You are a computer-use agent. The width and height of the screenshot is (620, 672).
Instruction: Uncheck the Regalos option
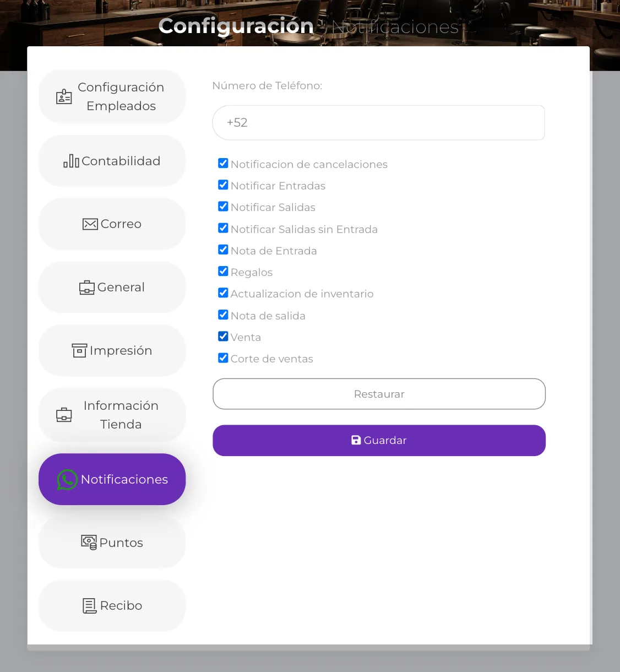(x=223, y=271)
